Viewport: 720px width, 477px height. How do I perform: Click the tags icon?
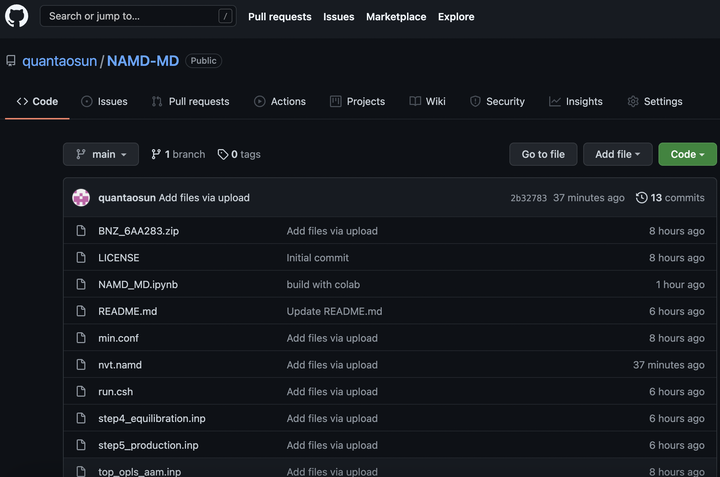click(x=222, y=155)
